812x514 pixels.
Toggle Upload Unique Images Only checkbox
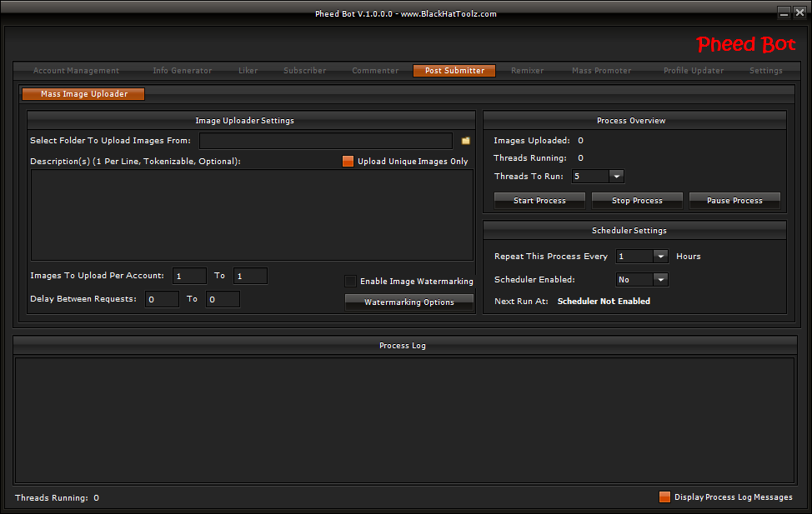tap(348, 162)
